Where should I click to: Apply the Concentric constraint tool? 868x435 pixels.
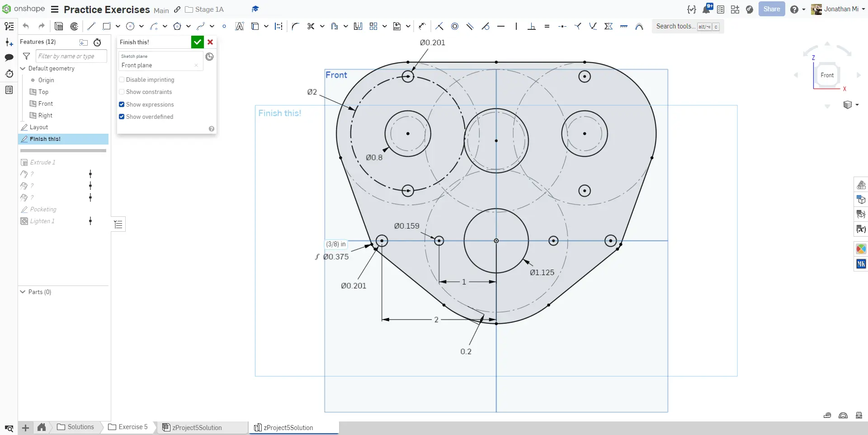(455, 26)
